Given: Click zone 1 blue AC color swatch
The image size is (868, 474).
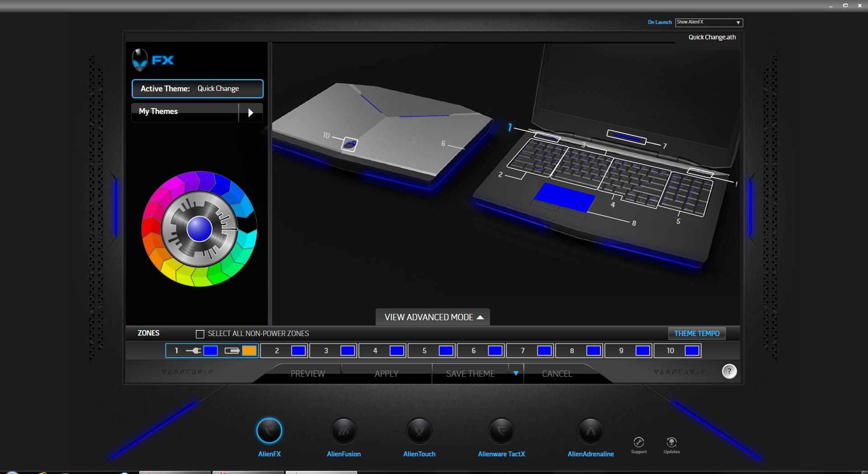Looking at the screenshot, I should 211,351.
